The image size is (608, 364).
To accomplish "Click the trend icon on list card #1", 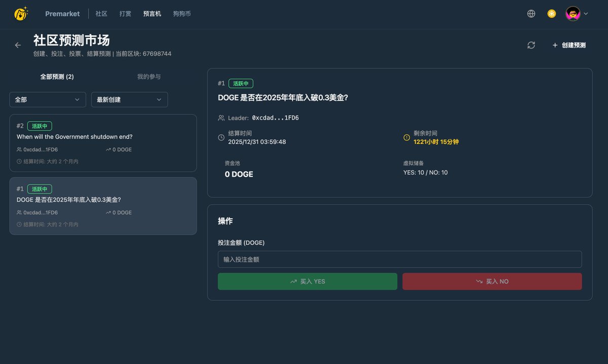I will (108, 213).
